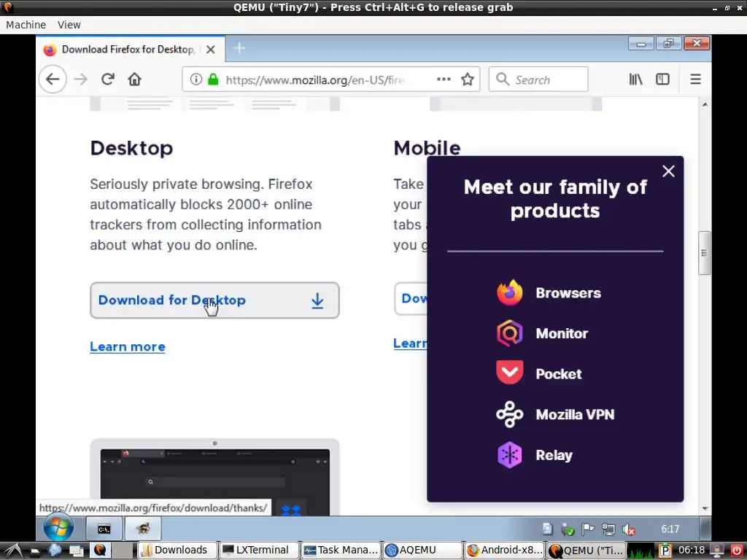
Task: Click the Download for Desktop button
Action: [x=214, y=300]
